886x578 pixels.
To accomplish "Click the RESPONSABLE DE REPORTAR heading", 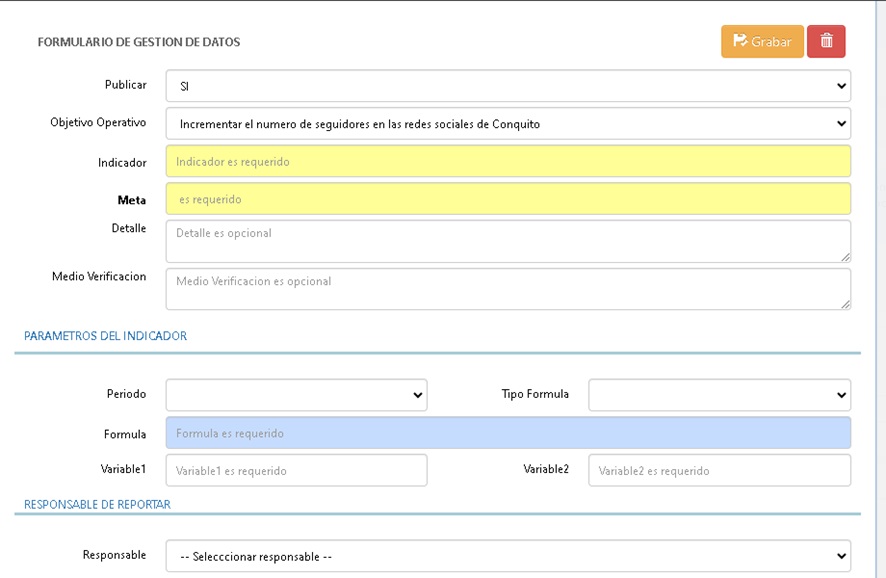I will pos(97,505).
